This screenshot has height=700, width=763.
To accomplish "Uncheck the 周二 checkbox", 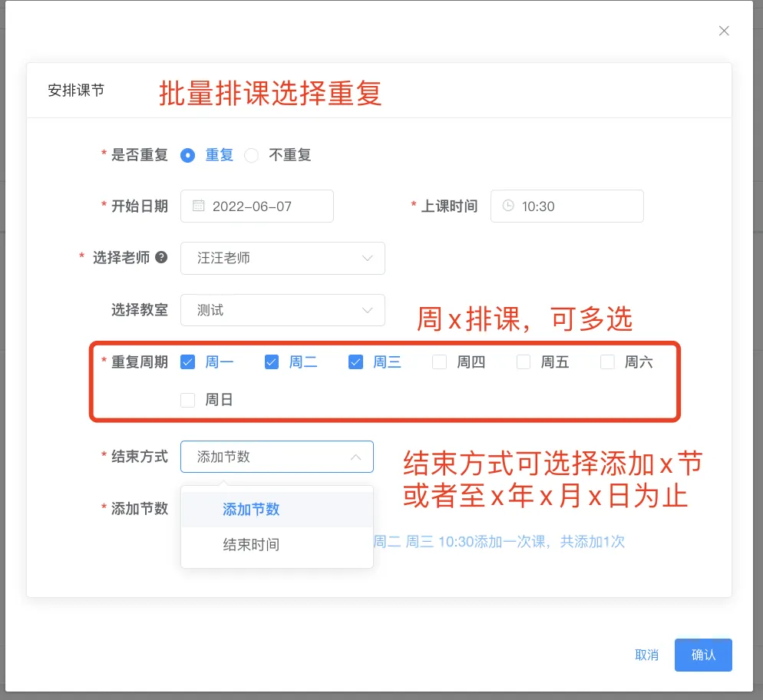I will click(x=271, y=362).
